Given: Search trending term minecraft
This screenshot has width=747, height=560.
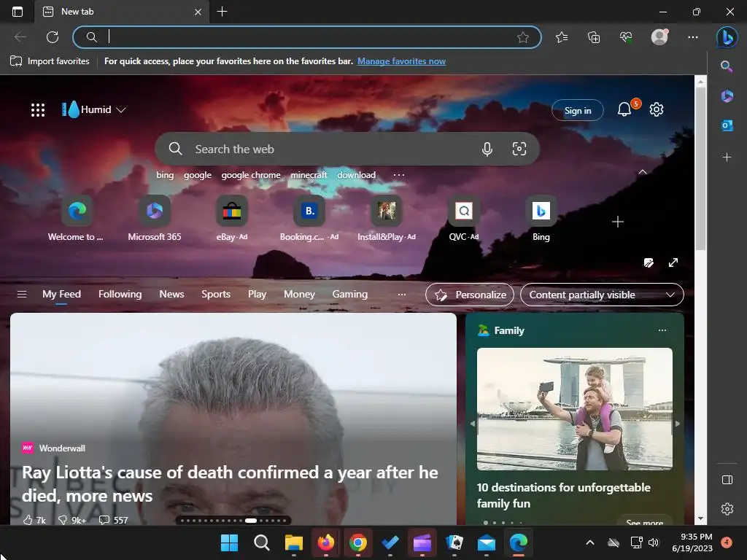Looking at the screenshot, I should coord(309,175).
